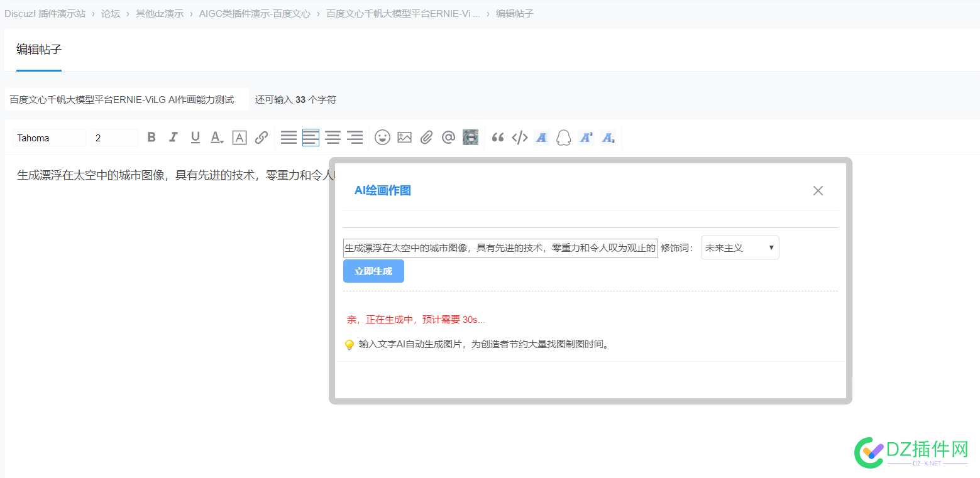This screenshot has width=980, height=478.
Task: Attach a file with the paperclip icon
Action: pos(427,137)
